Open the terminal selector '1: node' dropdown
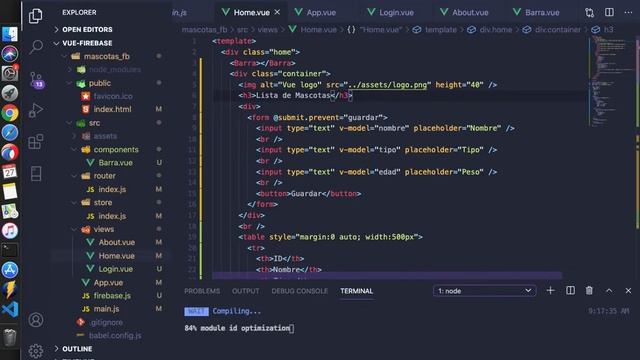Viewport: 640px width, 360px height. click(484, 291)
